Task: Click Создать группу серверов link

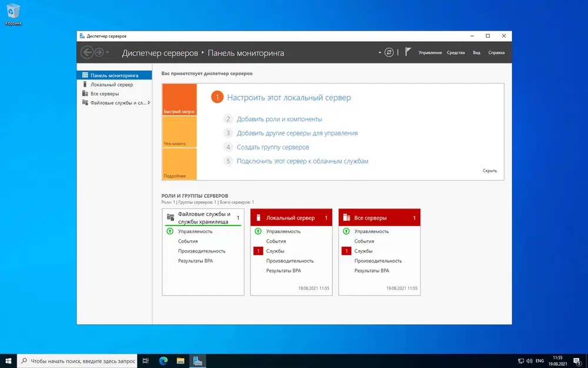Action: [273, 147]
